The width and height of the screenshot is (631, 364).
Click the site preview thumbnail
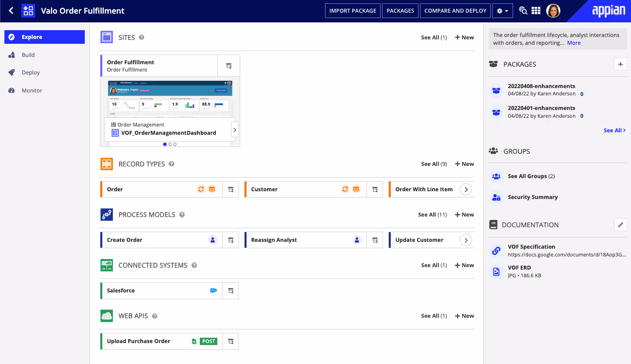[170, 99]
